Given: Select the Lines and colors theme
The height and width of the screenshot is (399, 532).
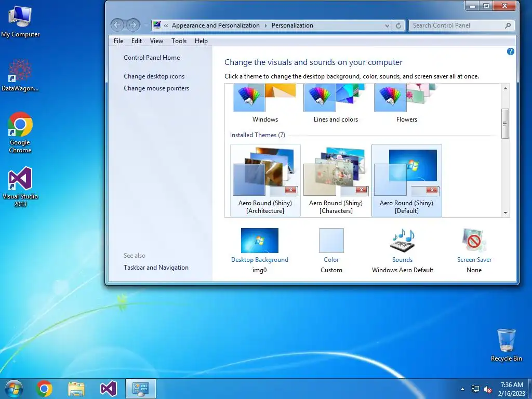Looking at the screenshot, I should 336,103.
